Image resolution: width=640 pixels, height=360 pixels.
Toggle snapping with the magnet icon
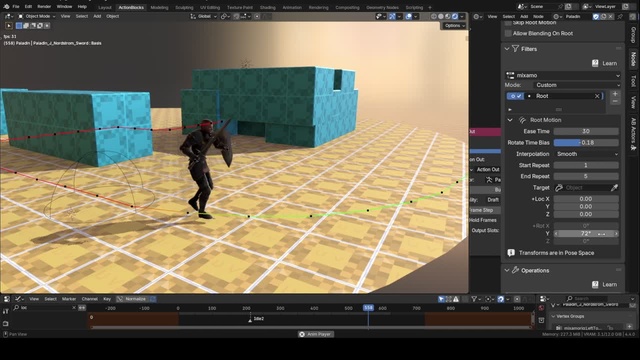coord(237,16)
